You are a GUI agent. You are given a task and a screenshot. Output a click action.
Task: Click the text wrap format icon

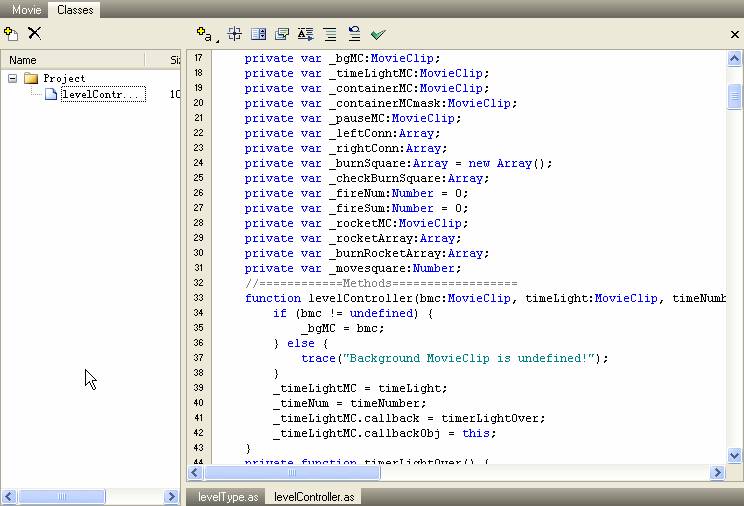pos(306,34)
